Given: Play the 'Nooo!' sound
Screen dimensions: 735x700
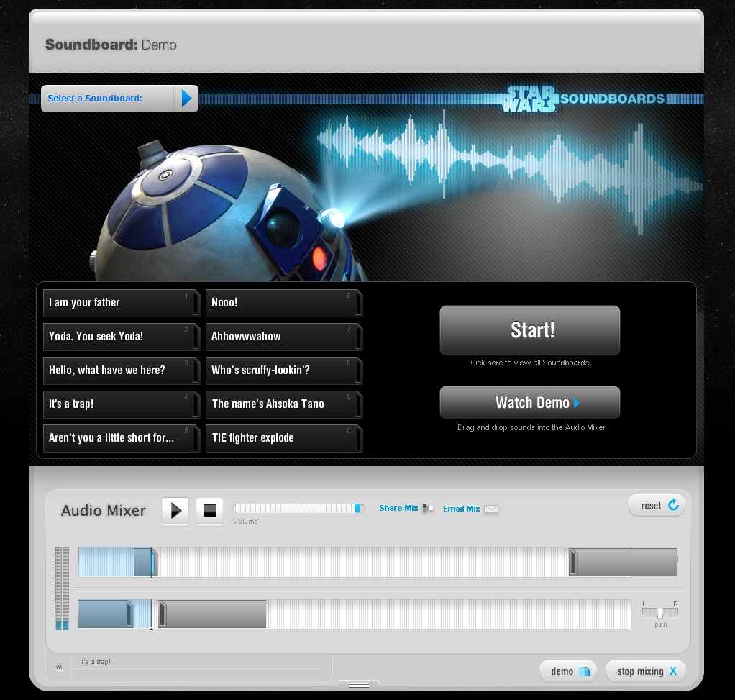Looking at the screenshot, I should pyautogui.click(x=284, y=303).
